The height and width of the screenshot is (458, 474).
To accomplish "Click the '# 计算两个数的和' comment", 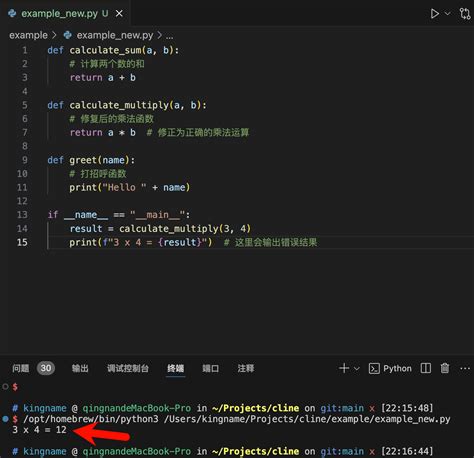I will tap(107, 64).
